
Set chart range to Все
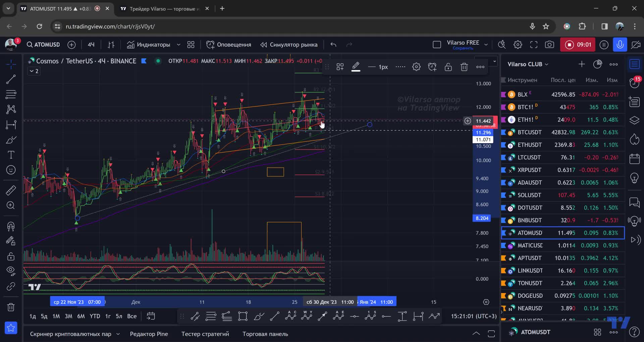(132, 316)
